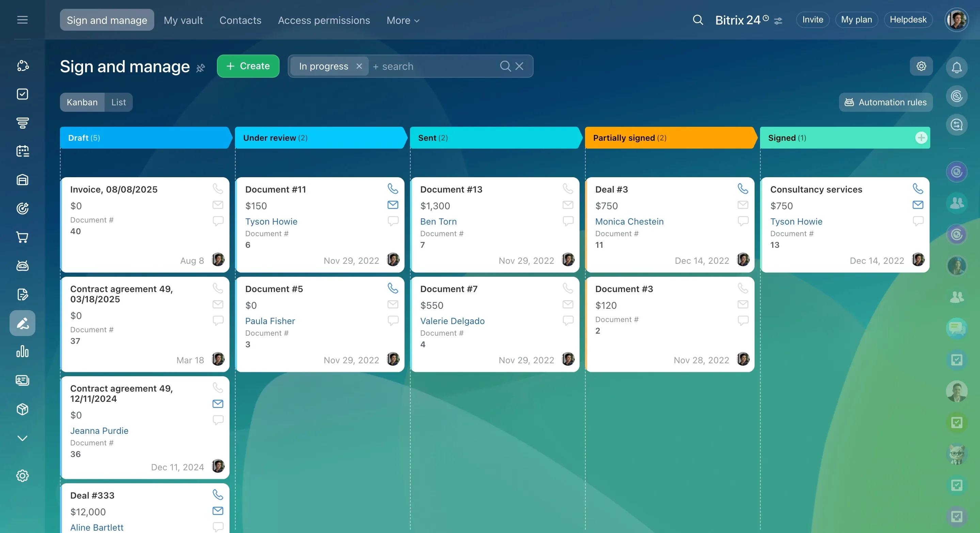The image size is (980, 533).
Task: Call Tyson Howie via the phone icon
Action: [393, 188]
